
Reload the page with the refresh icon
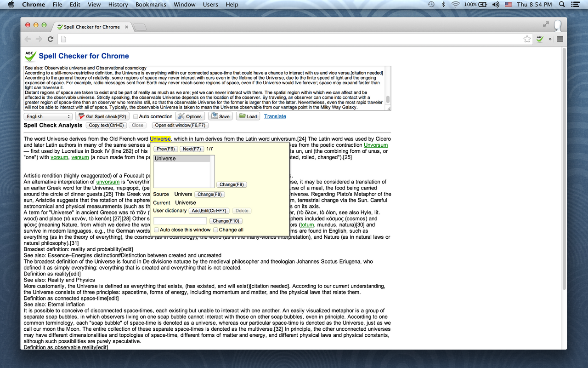pos(51,39)
